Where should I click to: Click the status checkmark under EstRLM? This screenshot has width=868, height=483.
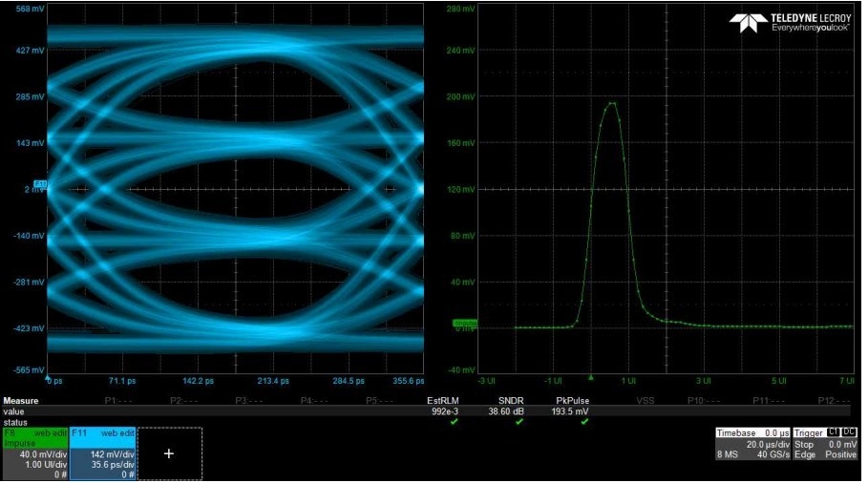click(x=454, y=421)
